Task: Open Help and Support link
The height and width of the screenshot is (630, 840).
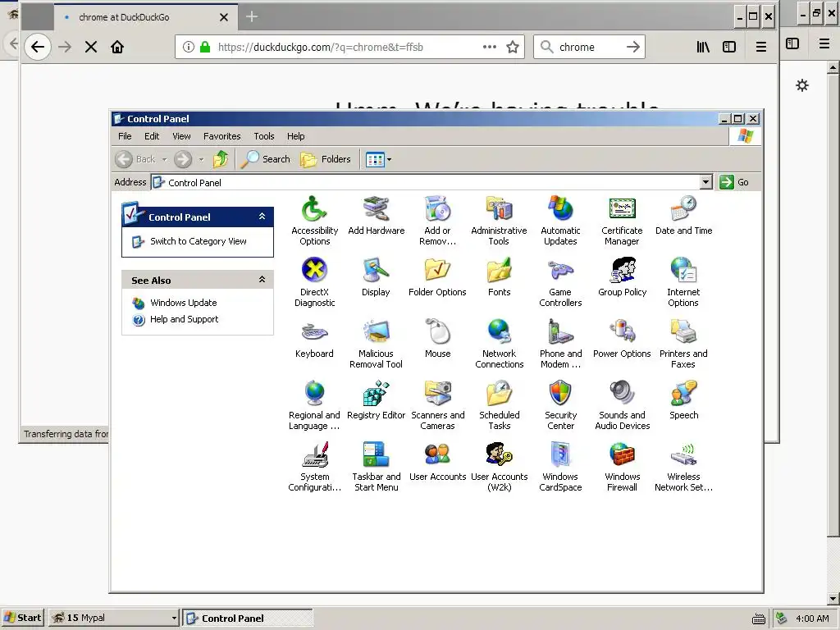Action: (x=184, y=319)
